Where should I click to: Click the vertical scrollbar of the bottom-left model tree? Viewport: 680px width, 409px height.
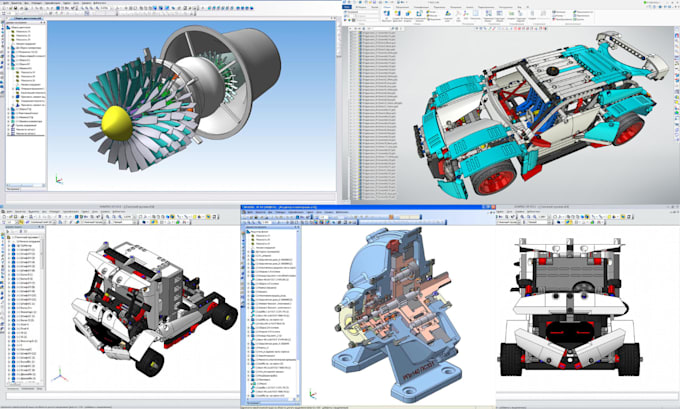[42, 308]
